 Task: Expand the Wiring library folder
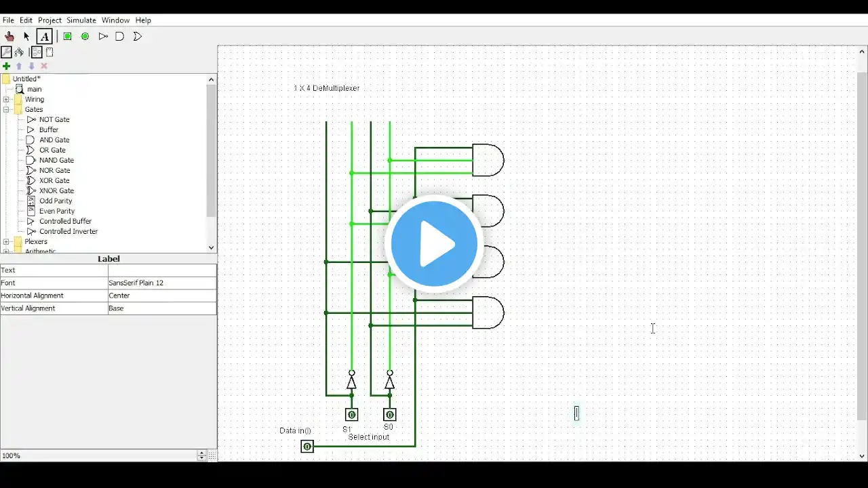tap(6, 99)
